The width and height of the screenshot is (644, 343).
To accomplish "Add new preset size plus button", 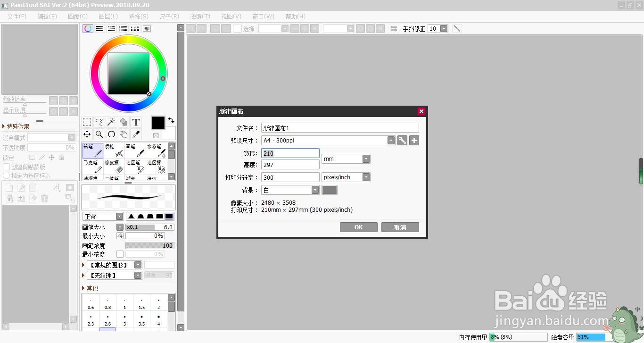I will point(414,140).
